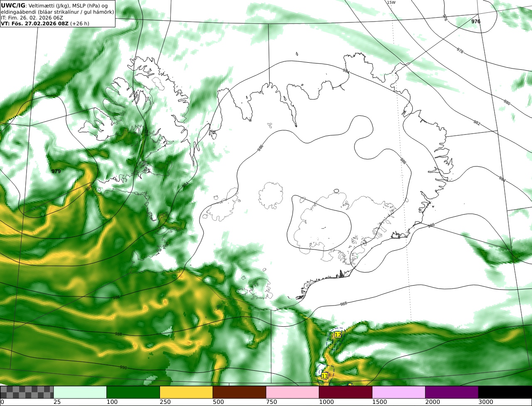Click the legend value 2000

point(433,402)
